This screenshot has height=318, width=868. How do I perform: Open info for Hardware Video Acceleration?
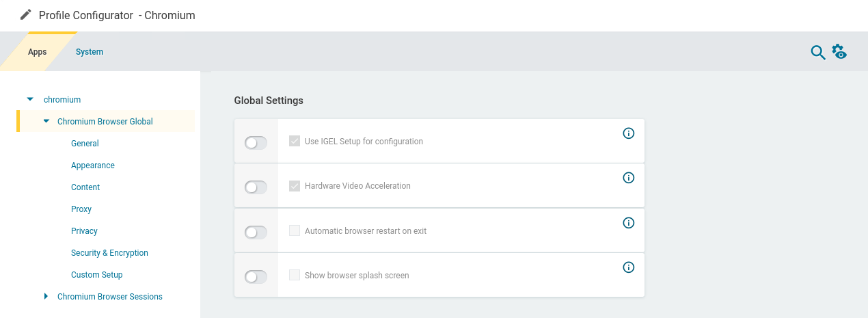click(629, 178)
